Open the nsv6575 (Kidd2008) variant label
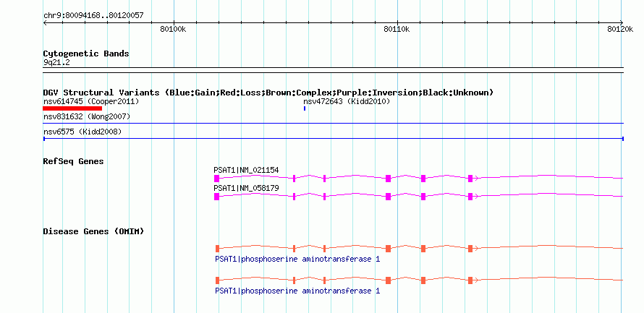 tap(82, 132)
